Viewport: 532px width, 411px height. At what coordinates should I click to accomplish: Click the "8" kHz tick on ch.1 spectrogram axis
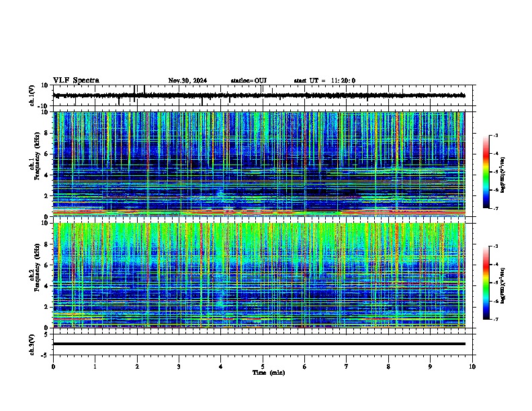[x=47, y=133]
